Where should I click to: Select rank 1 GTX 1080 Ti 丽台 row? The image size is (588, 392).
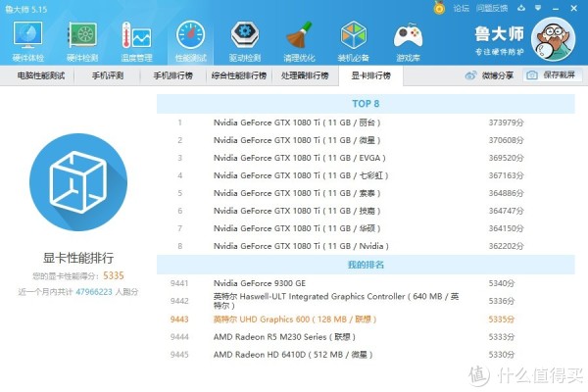coord(366,122)
